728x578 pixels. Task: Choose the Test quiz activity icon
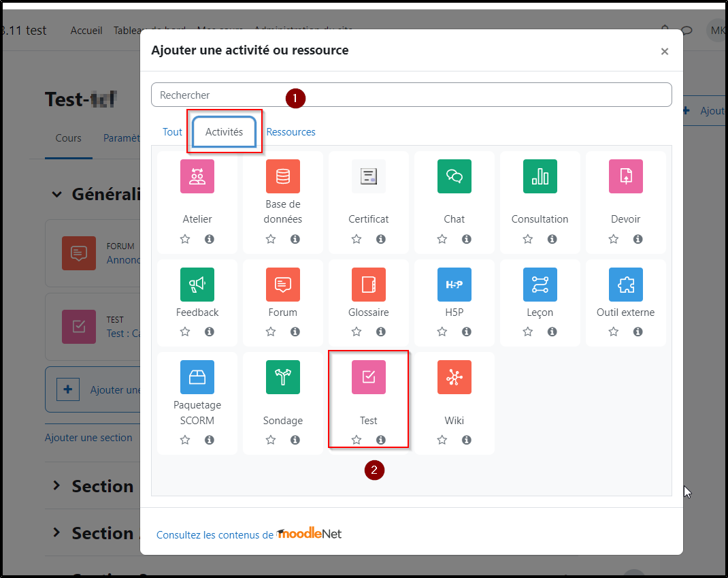[369, 377]
